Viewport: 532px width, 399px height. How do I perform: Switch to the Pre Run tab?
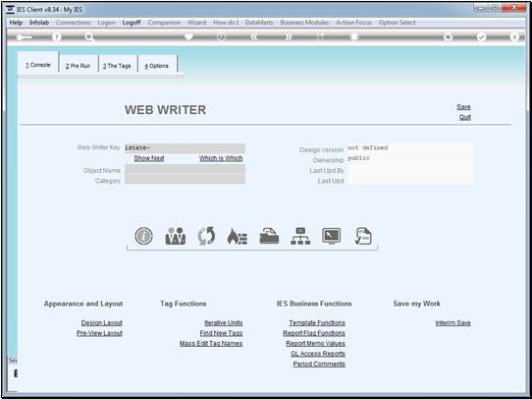coord(79,66)
